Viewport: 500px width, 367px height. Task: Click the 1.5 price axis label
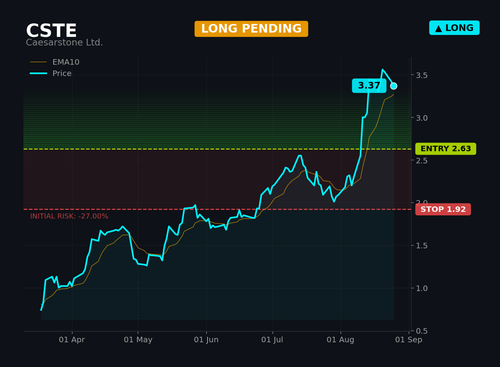(422, 246)
